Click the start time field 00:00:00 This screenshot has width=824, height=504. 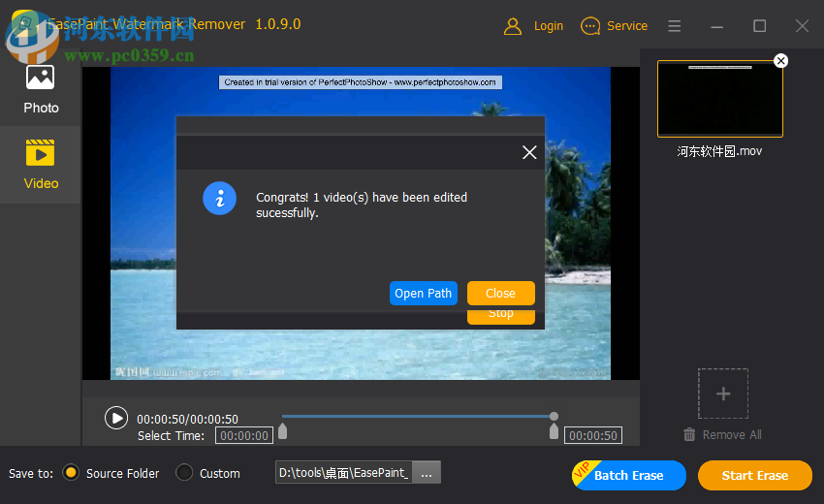244,436
